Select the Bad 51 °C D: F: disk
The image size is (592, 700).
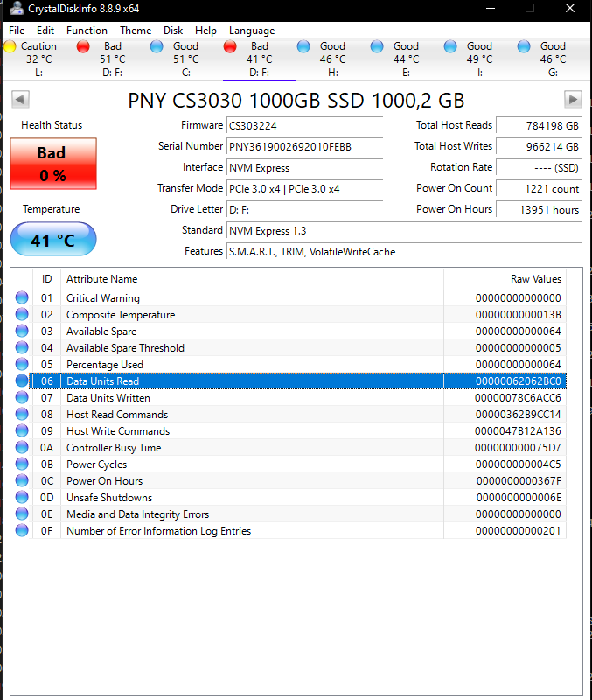(x=113, y=59)
